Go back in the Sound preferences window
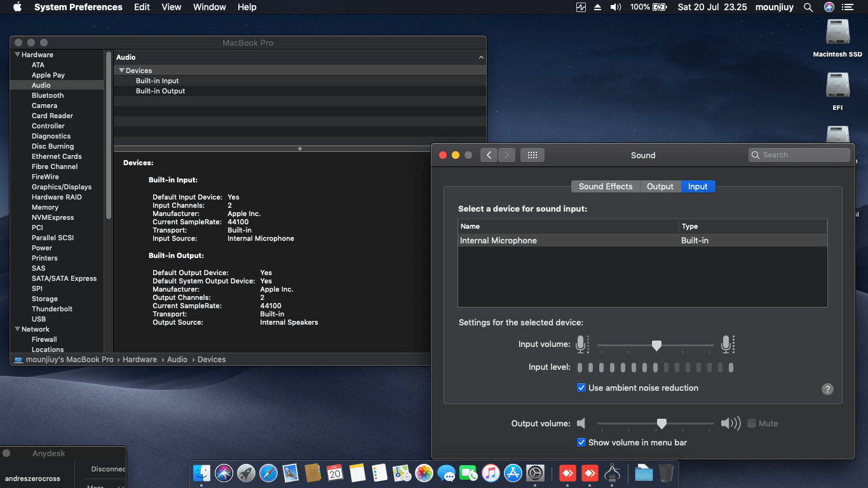Image resolution: width=868 pixels, height=488 pixels. [x=489, y=155]
